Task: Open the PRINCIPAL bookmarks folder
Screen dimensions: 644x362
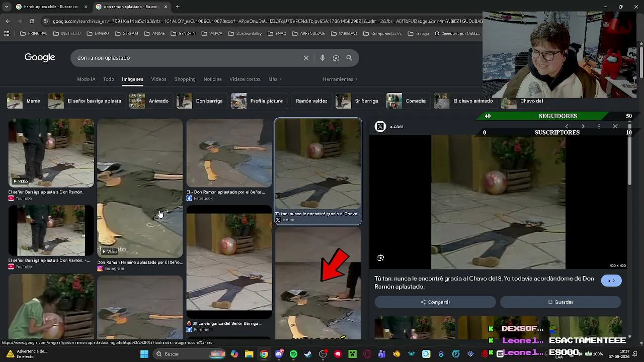Action: click(34, 34)
